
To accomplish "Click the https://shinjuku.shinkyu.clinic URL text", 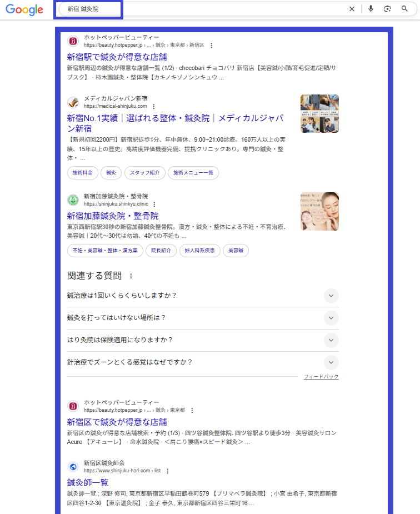I will (x=116, y=204).
